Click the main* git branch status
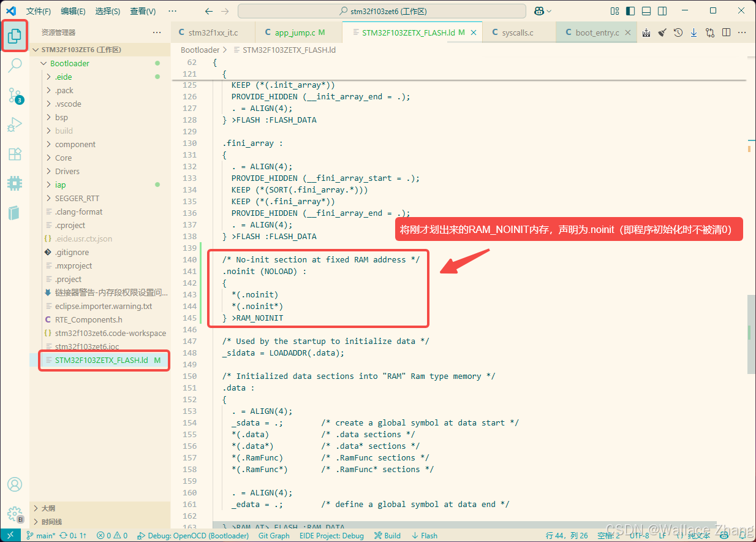This screenshot has height=542, width=756. coord(40,535)
